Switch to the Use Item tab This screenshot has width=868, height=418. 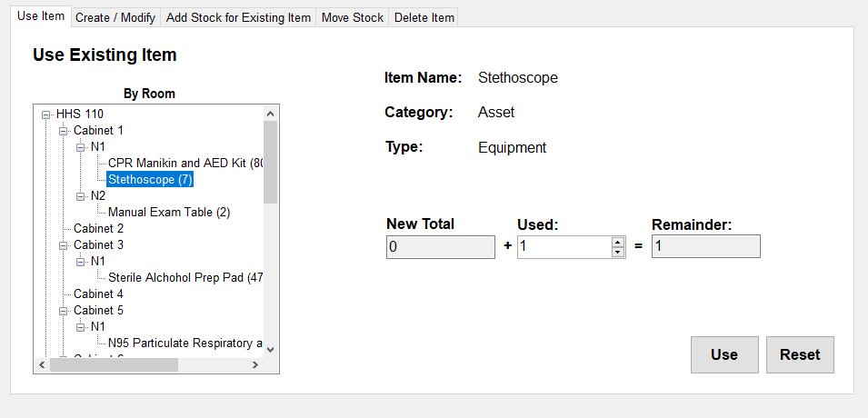(41, 16)
